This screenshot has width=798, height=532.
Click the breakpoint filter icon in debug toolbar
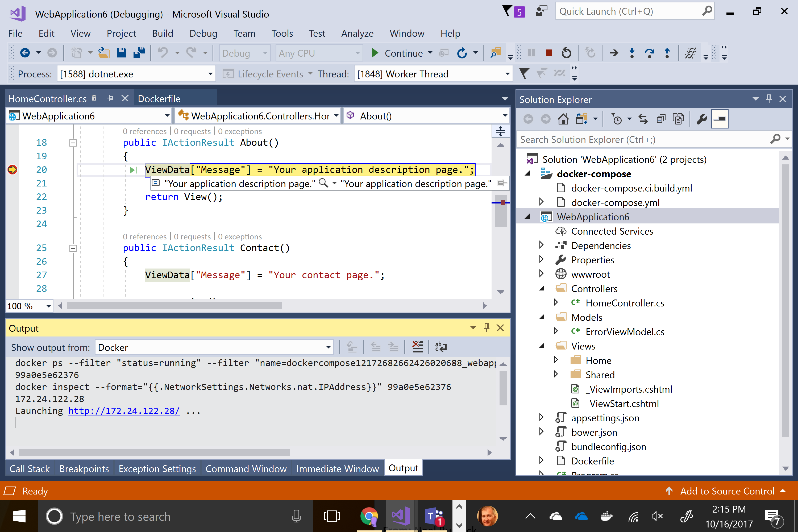click(x=525, y=74)
